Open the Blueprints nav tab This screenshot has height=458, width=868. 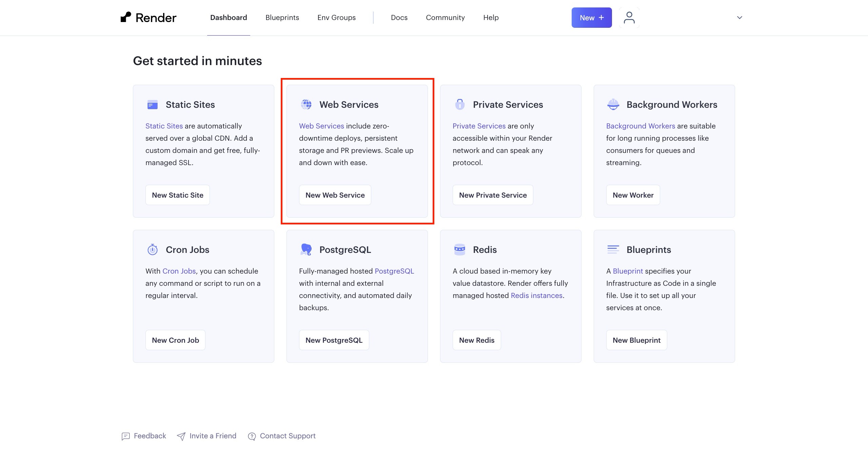pyautogui.click(x=282, y=18)
